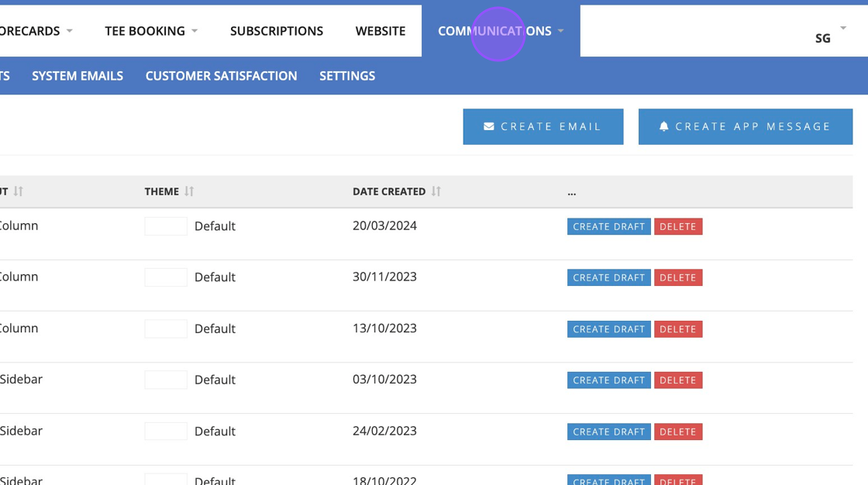Click the envelope icon on Create Email

click(489, 126)
